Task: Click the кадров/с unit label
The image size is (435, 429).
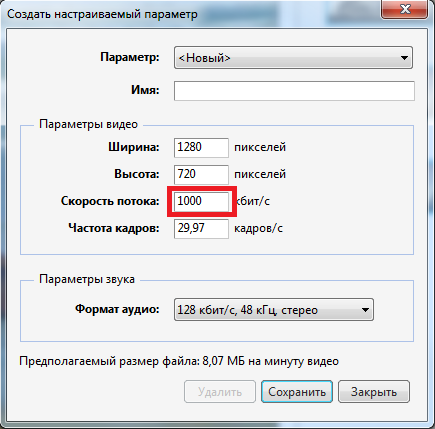Action: (x=258, y=229)
